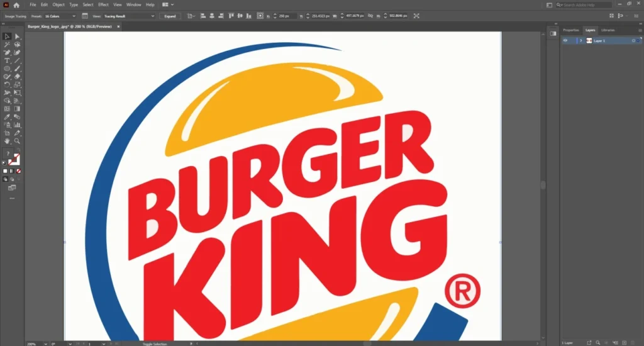Viewport: 644px width, 346px height.
Task: Select the Selection tool arrow
Action: (7, 36)
